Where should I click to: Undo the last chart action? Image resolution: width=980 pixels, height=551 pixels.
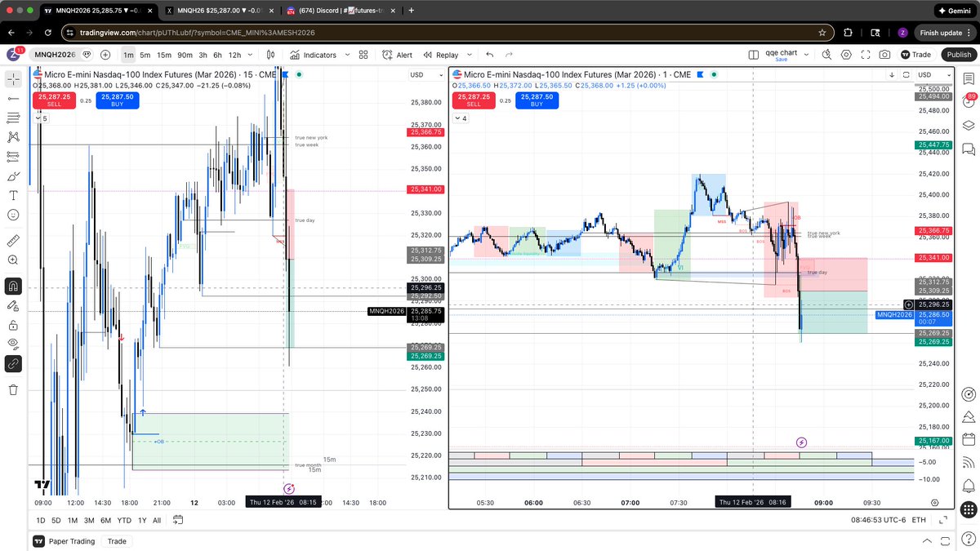pos(489,55)
